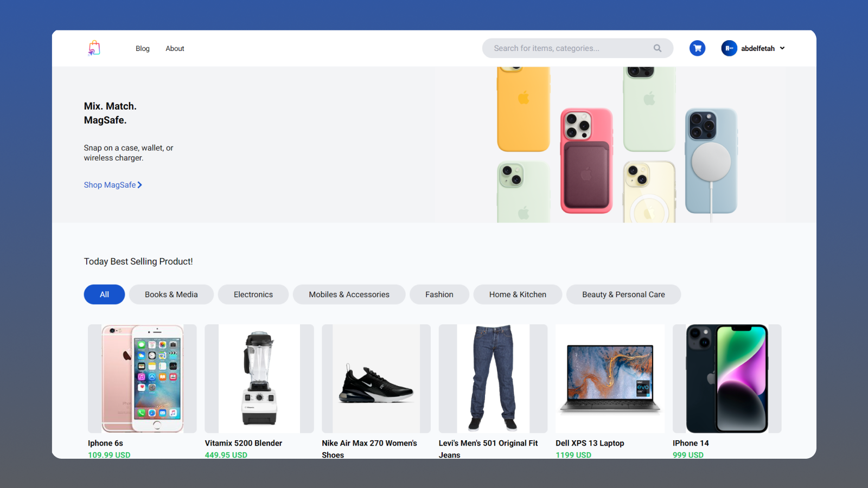The height and width of the screenshot is (488, 868).
Task: Filter by Fashion category
Action: click(439, 294)
